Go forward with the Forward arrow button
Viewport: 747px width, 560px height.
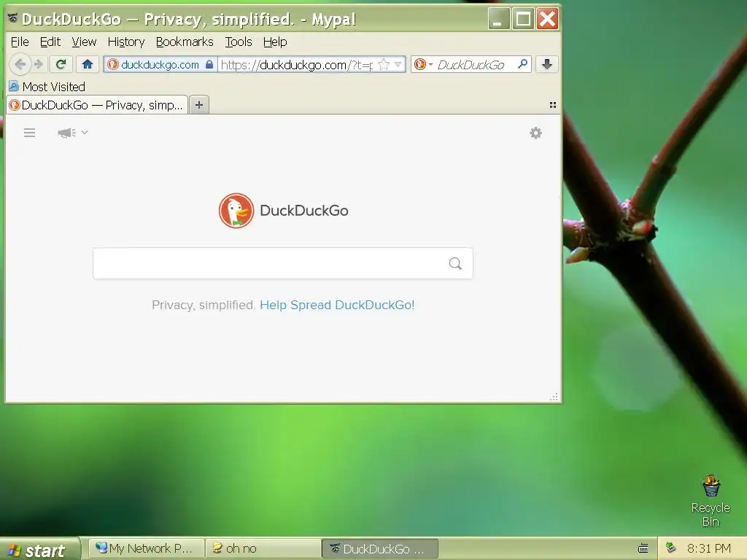39,64
